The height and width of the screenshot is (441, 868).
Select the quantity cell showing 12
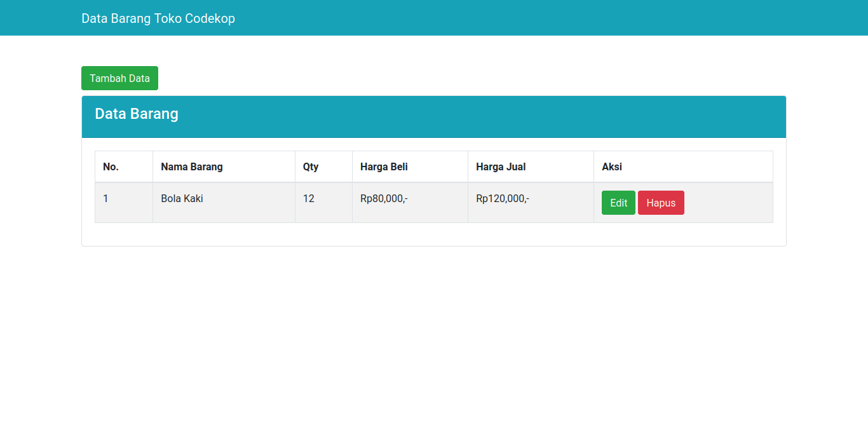point(309,199)
